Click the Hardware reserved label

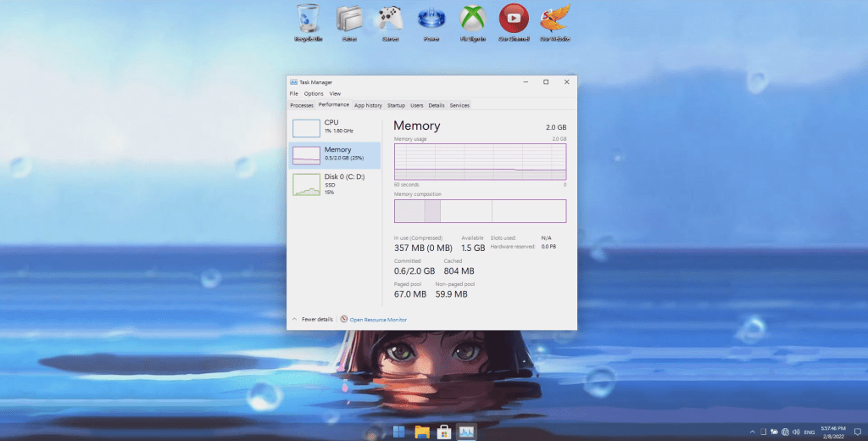(513, 247)
